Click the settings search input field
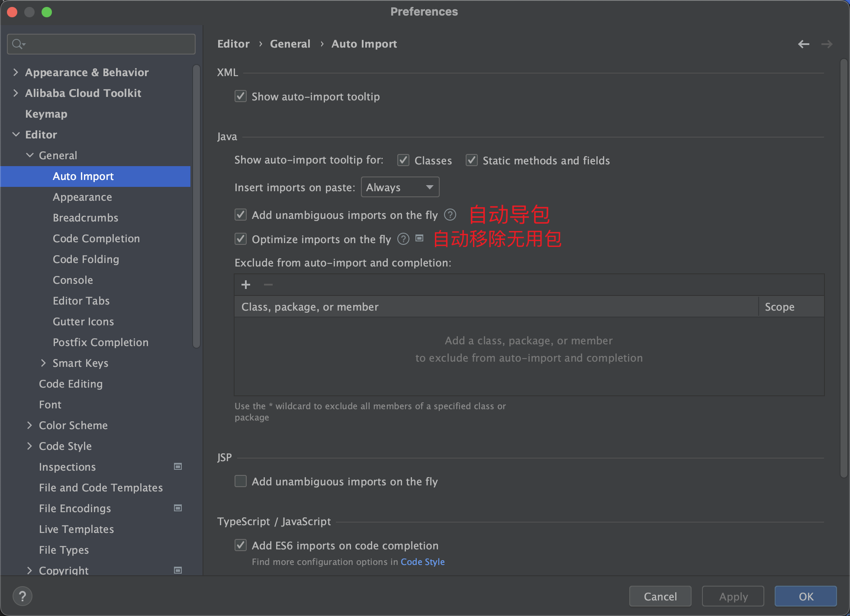This screenshot has height=616, width=850. click(x=108, y=44)
